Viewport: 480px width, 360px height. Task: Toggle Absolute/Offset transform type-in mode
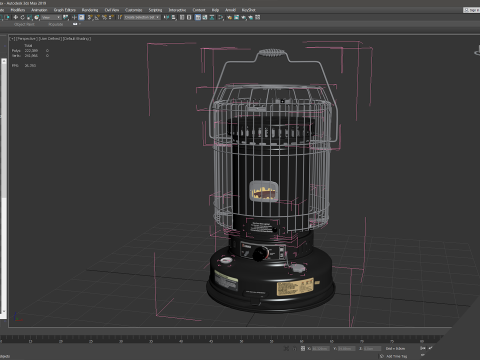pyautogui.click(x=303, y=349)
